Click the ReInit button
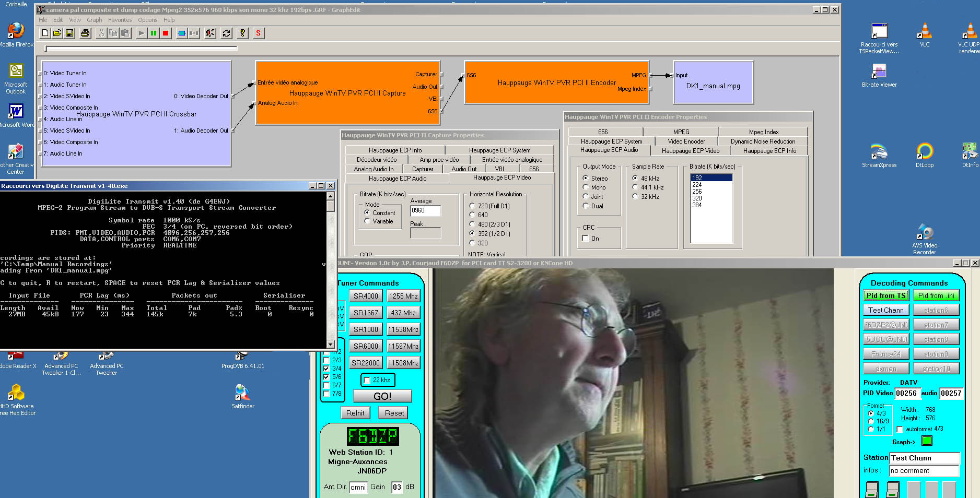Image resolution: width=980 pixels, height=498 pixels. tap(355, 413)
